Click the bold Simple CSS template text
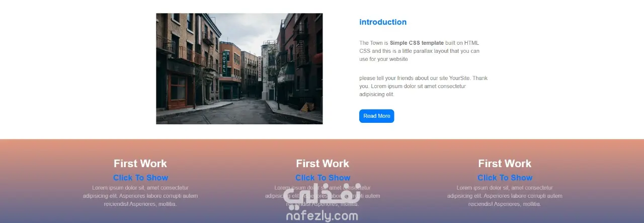Image resolution: width=644 pixels, height=223 pixels. pyautogui.click(x=417, y=43)
